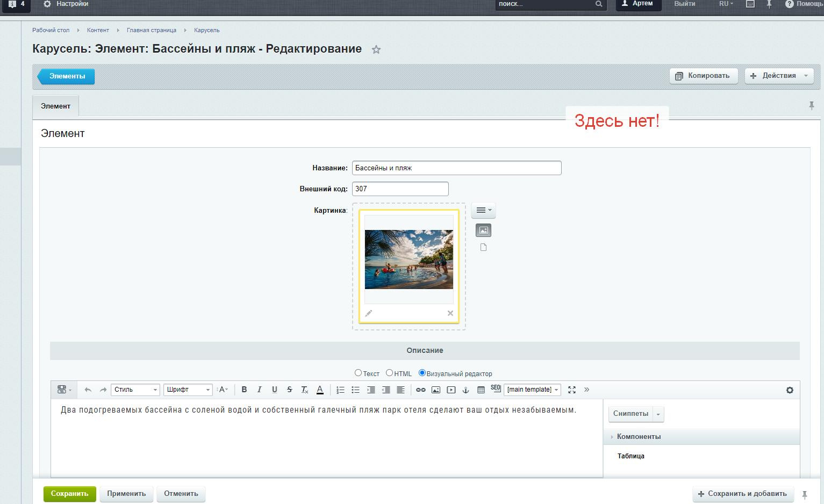Toggle italic formatting
Image resolution: width=824 pixels, height=504 pixels.
(x=259, y=390)
